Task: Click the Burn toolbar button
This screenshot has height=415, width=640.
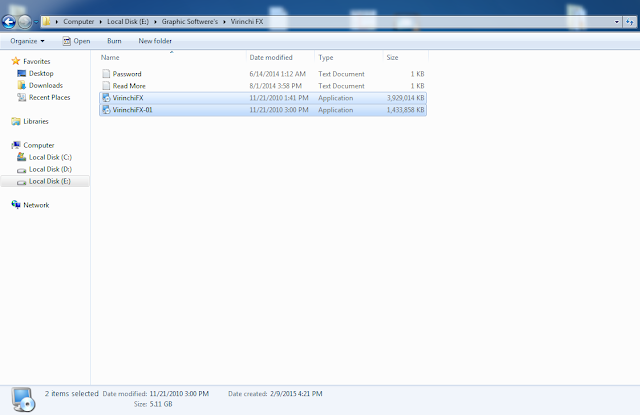Action: pyautogui.click(x=114, y=41)
